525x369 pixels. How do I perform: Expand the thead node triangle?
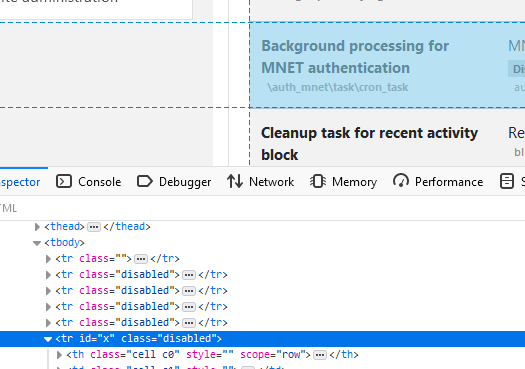(37, 227)
